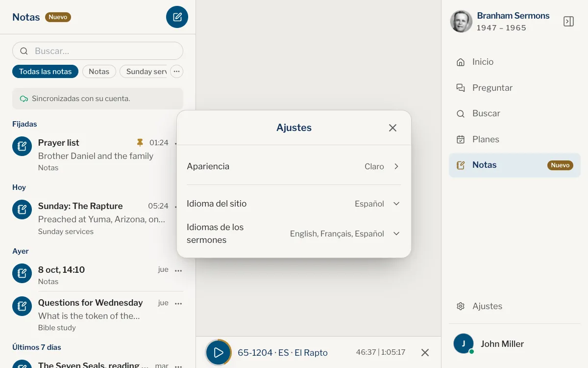Click the Buscar notes search field
The width and height of the screenshot is (588, 368).
tap(98, 51)
